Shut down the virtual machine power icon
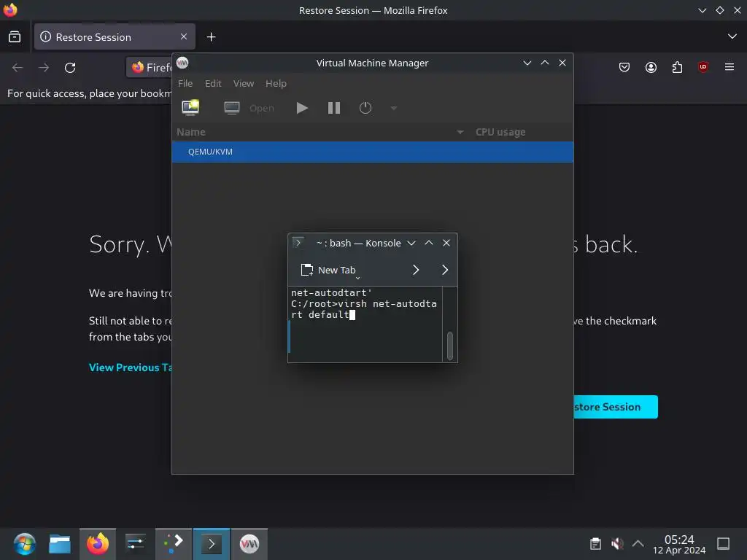Screen dimensions: 747x560 [365, 108]
